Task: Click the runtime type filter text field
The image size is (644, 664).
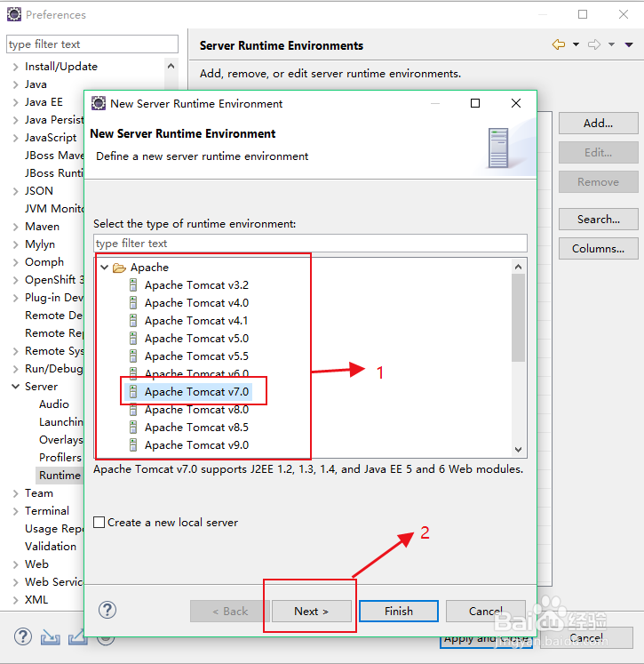Action: (x=310, y=244)
